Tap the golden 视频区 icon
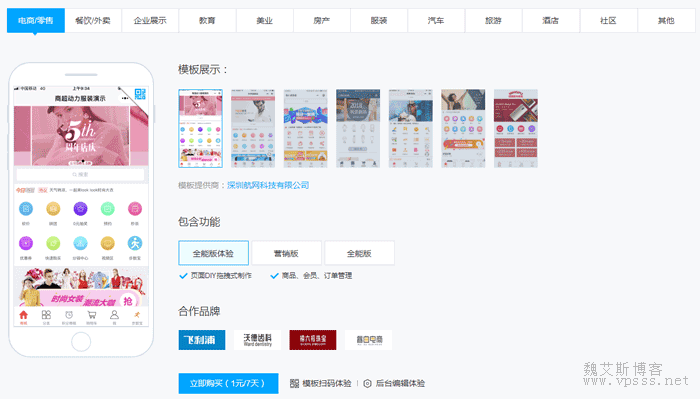The image size is (700, 399). [108, 243]
